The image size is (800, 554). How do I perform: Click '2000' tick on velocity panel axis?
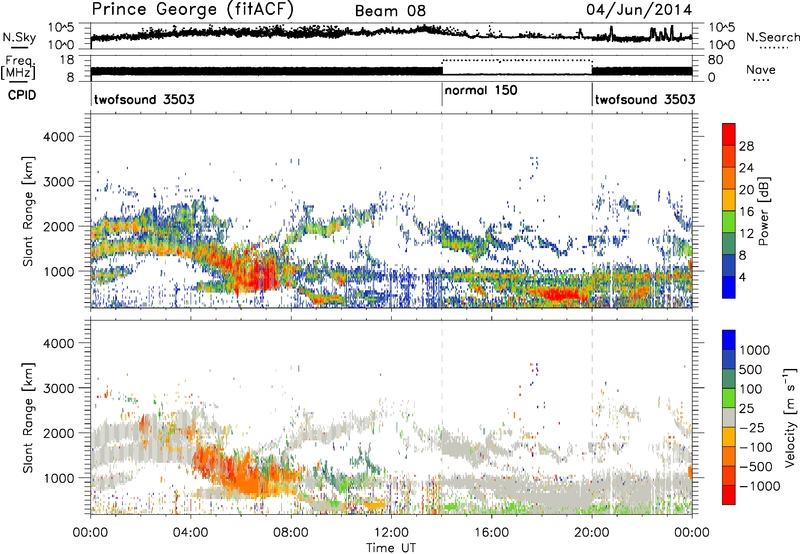[59, 433]
